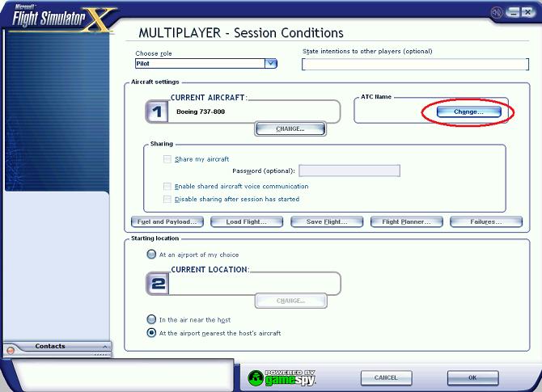Click the number 2 location icon

point(158,284)
